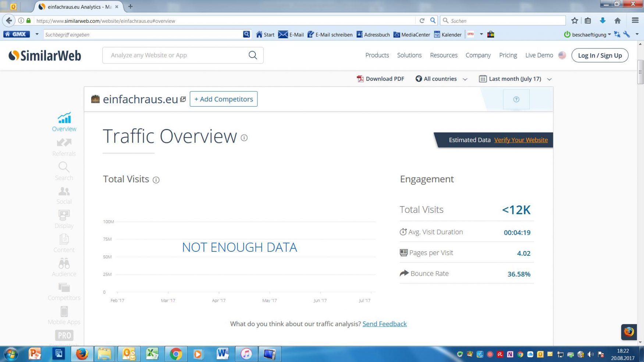Image resolution: width=644 pixels, height=362 pixels.
Task: Expand the GMX toolbar overflow arrow
Action: 637,35
